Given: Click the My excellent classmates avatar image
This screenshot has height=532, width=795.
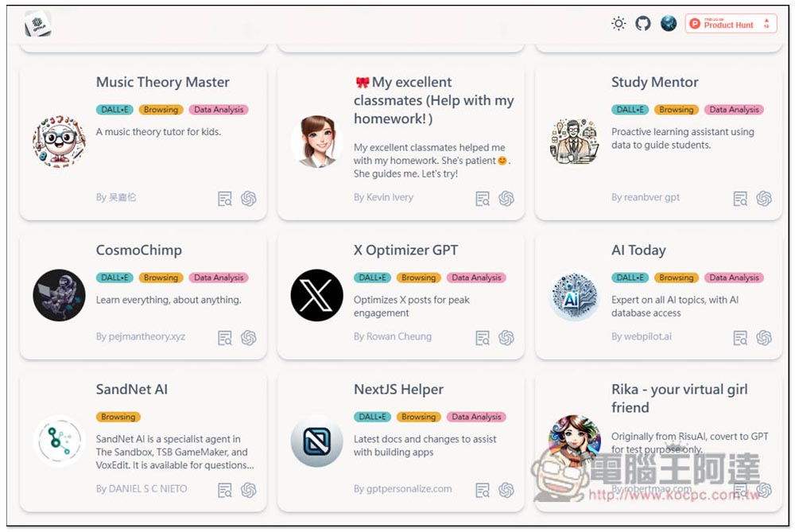Looking at the screenshot, I should click(x=316, y=142).
